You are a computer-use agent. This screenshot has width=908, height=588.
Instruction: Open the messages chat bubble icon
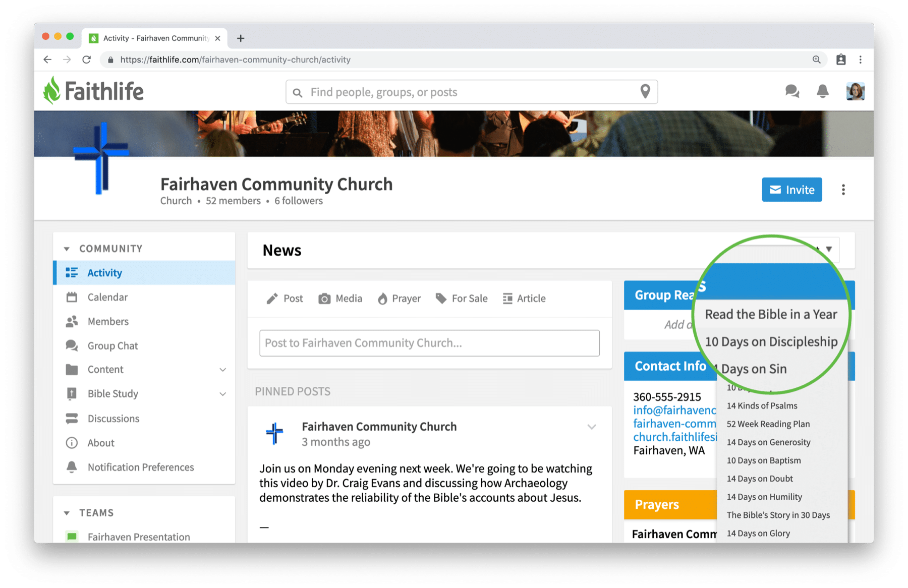click(x=792, y=91)
